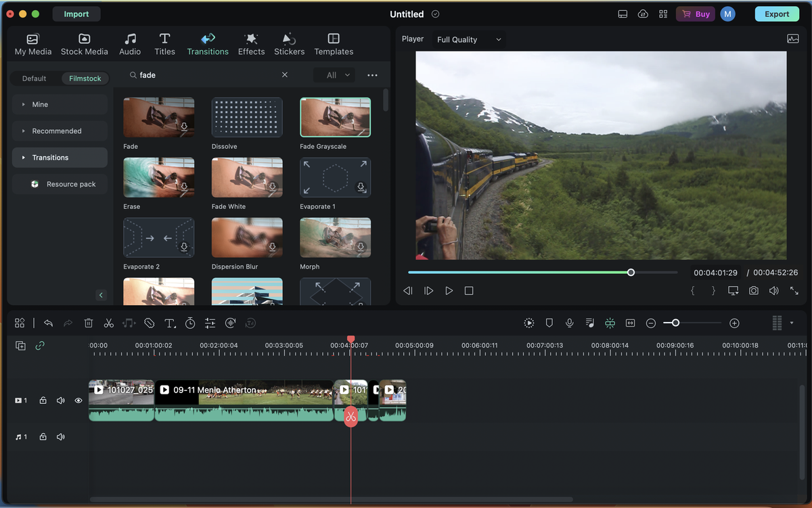The width and height of the screenshot is (812, 508).
Task: Click the add track icon
Action: point(20,346)
